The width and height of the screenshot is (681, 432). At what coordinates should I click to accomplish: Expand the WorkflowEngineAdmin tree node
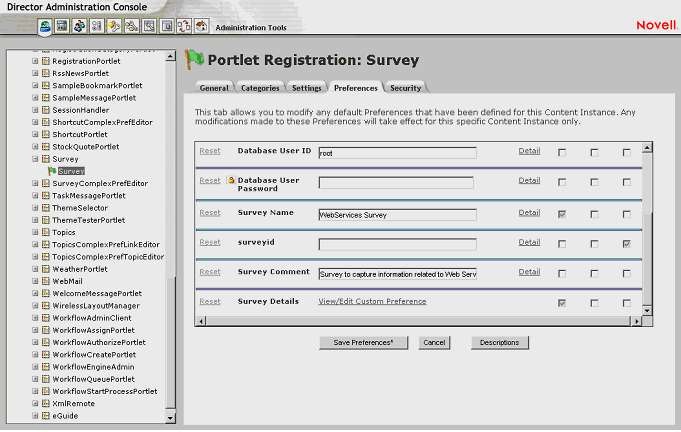35,367
